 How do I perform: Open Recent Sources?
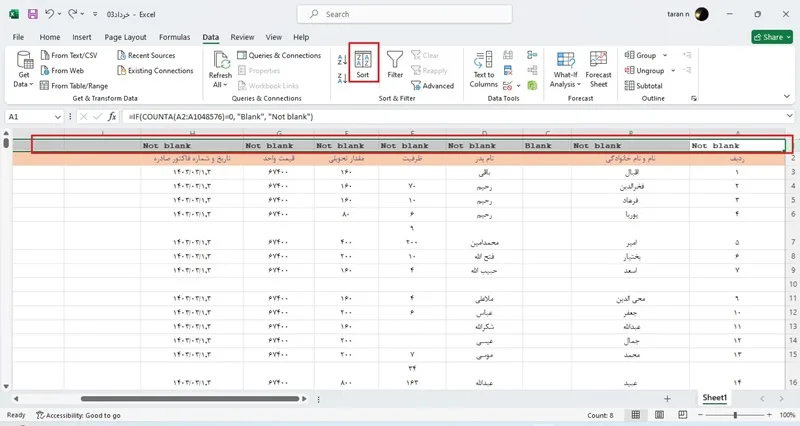coord(146,55)
